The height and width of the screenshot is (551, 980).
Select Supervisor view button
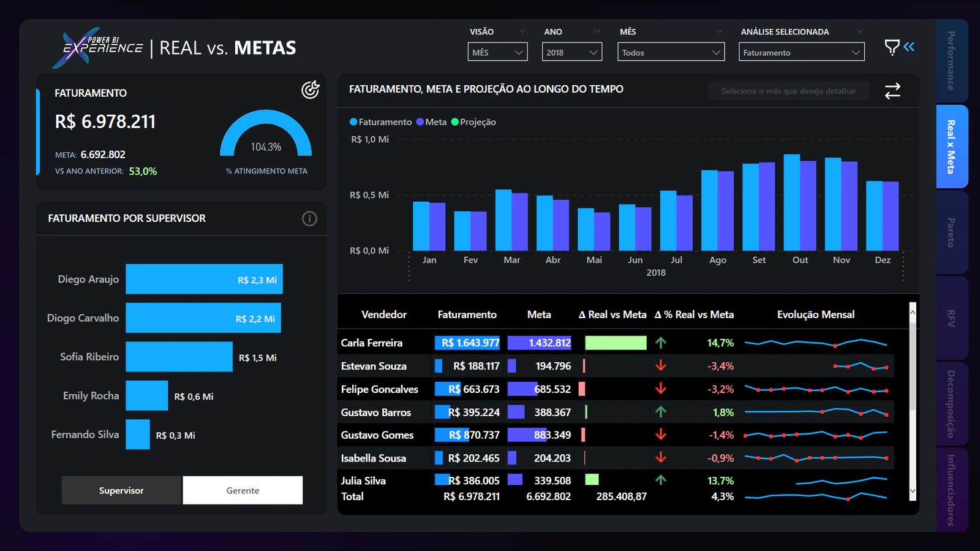point(121,490)
